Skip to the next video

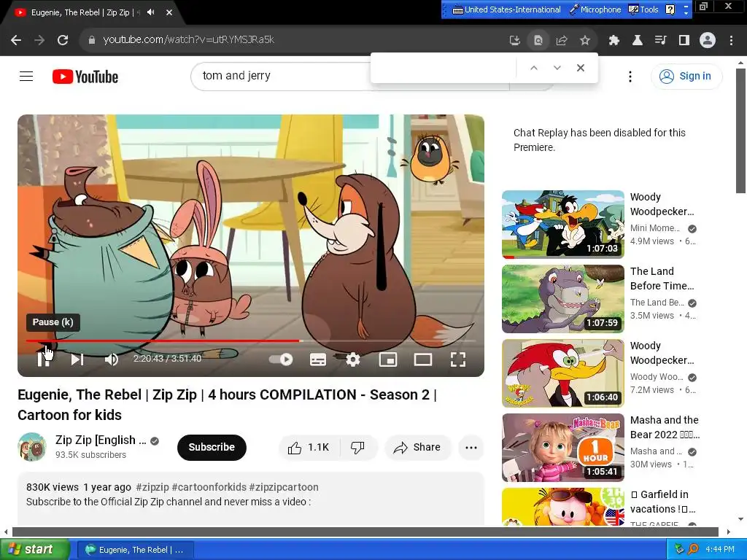pos(77,359)
